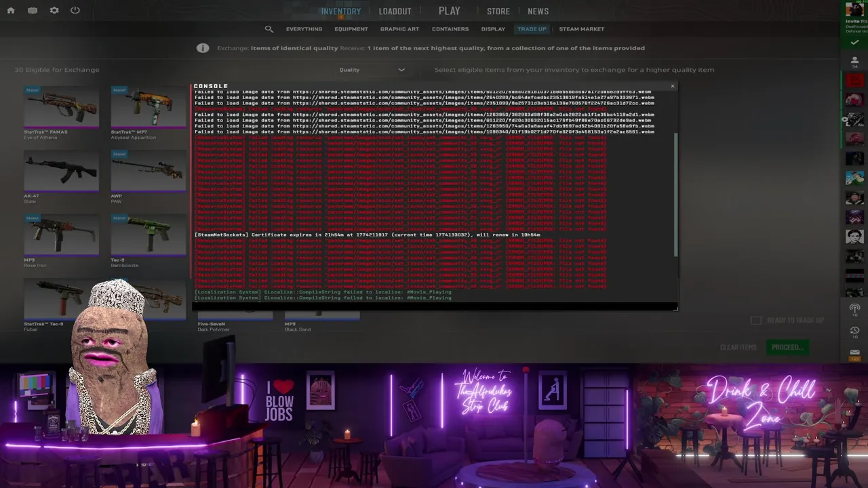
Task: Select the AWP PAW item
Action: [x=148, y=176]
